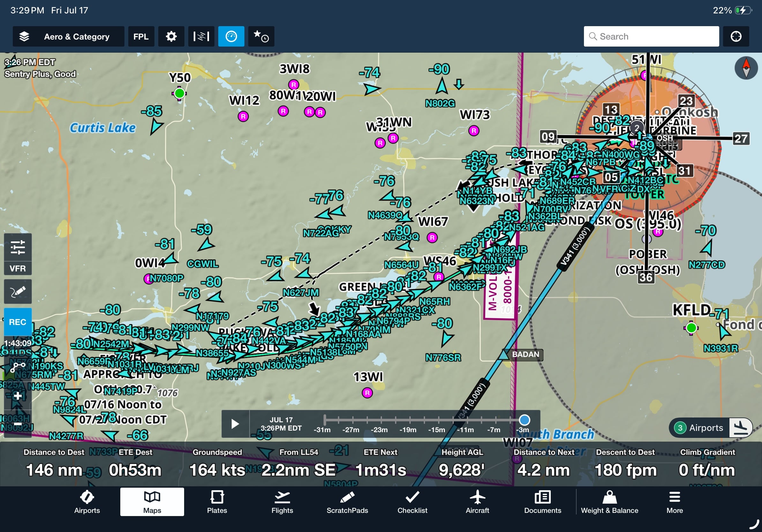Toggle the profile view icon
The image size is (762, 532).
pyautogui.click(x=201, y=36)
